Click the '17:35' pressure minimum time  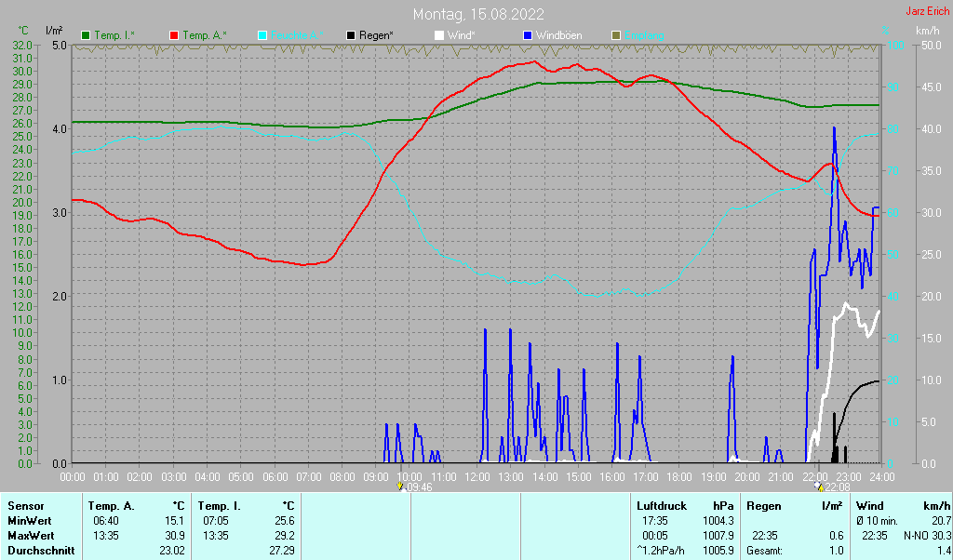pyautogui.click(x=655, y=521)
